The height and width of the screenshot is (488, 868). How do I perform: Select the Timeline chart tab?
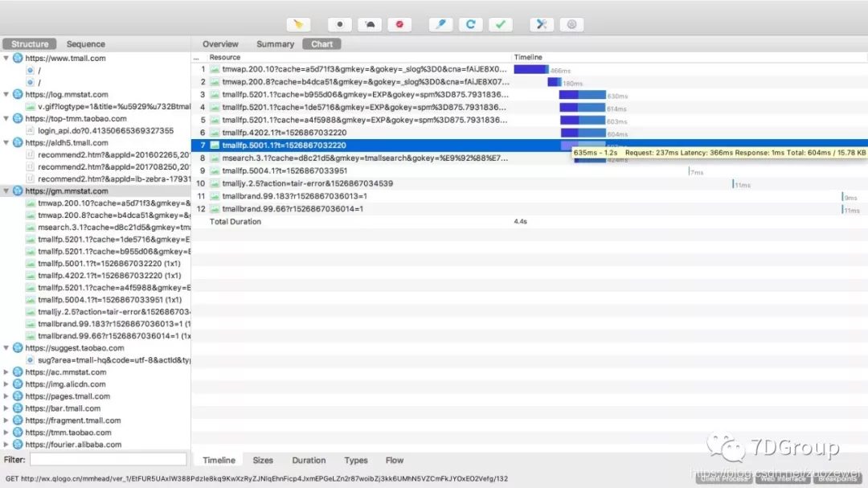click(x=219, y=461)
